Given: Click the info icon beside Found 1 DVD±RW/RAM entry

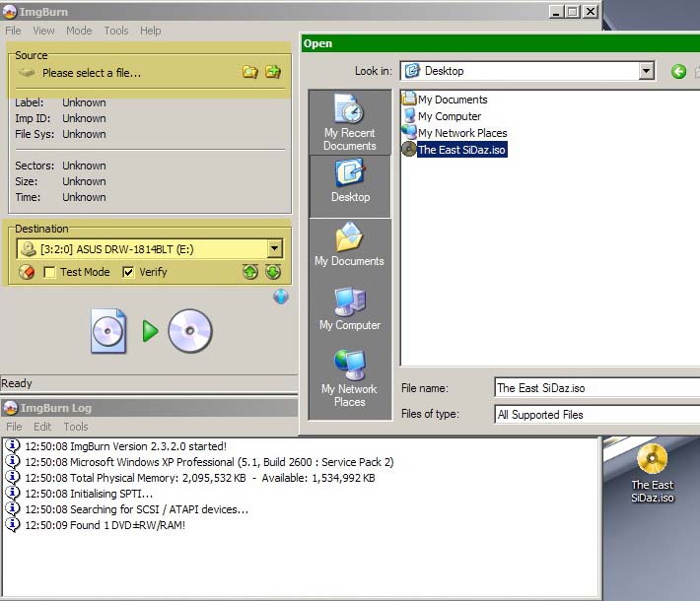Looking at the screenshot, I should [x=13, y=525].
